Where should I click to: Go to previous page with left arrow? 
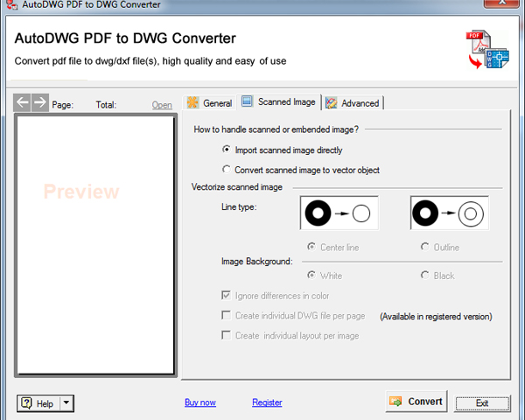22,102
